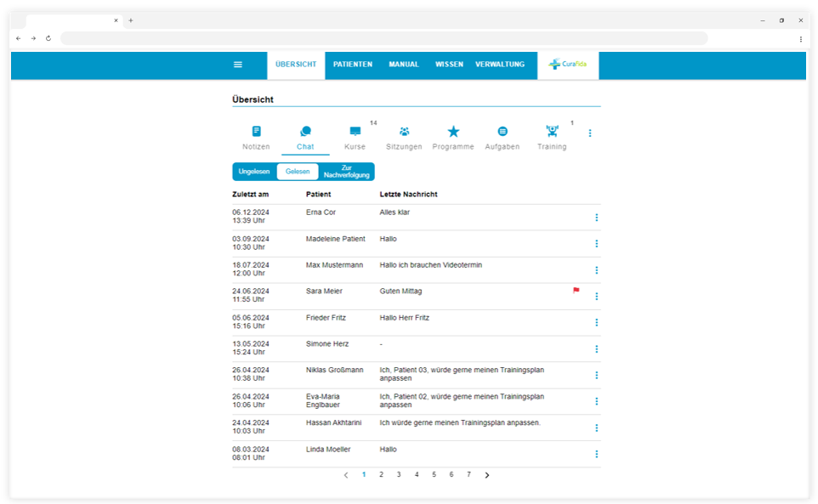Jump to page 2 in pagination
Viewport: 818px width, 504px height.
[x=381, y=474]
